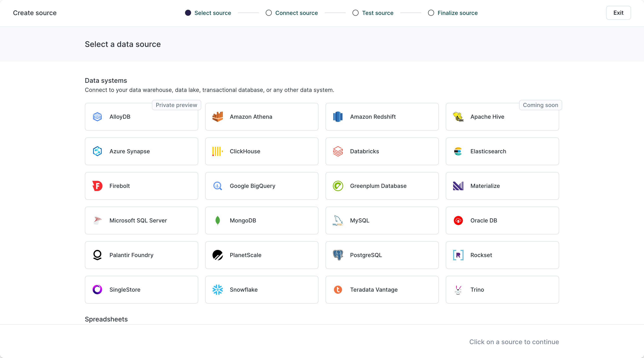Click the Click on a source to continue text
This screenshot has height=358, width=644.
pyautogui.click(x=514, y=342)
